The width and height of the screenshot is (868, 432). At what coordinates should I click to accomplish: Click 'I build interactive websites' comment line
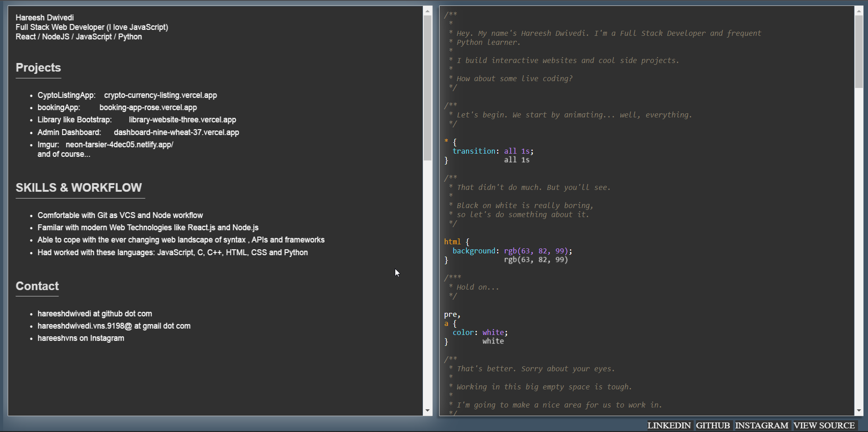tap(568, 60)
